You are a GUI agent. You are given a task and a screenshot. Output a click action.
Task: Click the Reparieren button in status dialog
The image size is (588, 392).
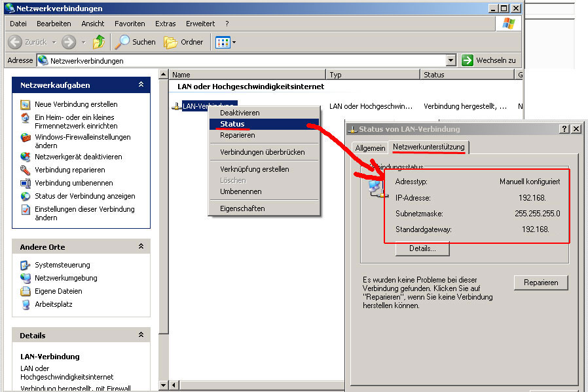click(541, 283)
